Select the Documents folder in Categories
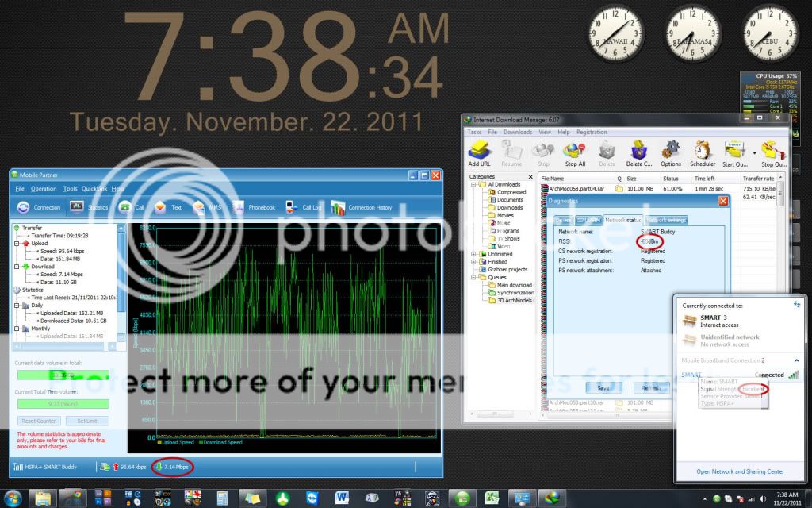 (510, 200)
